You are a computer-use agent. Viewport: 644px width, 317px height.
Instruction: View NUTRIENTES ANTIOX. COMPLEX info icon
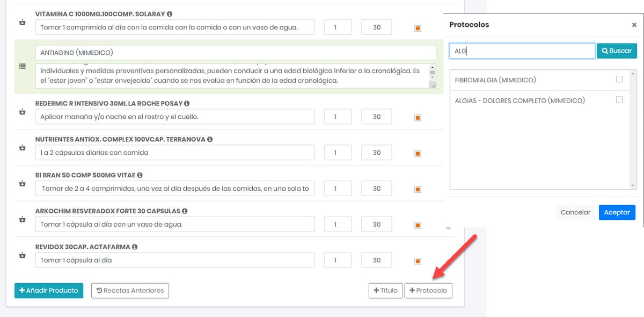tap(211, 139)
